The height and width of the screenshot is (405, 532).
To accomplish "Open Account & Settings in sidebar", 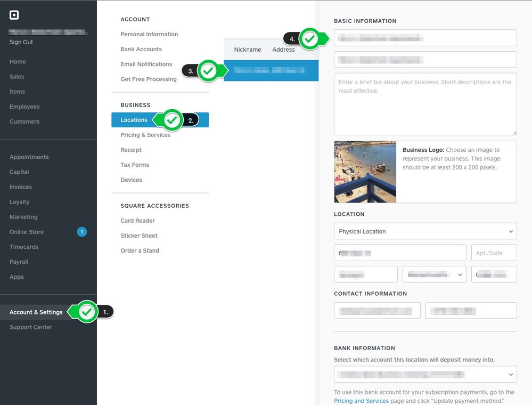I will [36, 312].
